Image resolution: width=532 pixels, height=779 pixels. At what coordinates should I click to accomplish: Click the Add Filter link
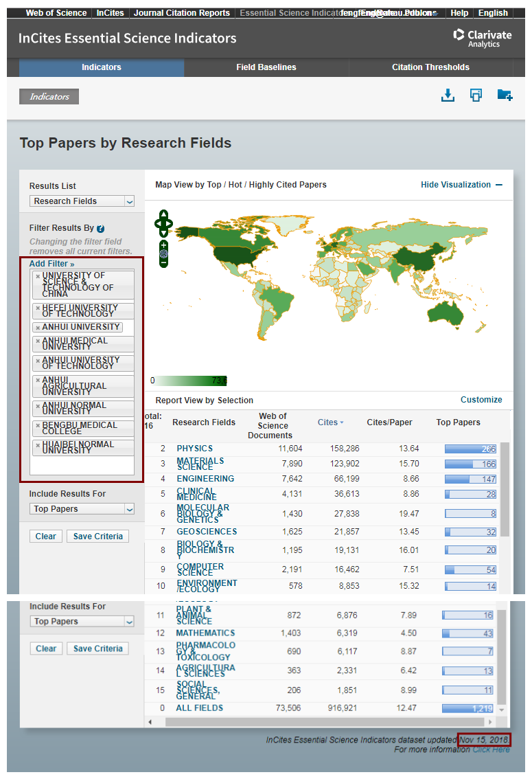point(51,264)
